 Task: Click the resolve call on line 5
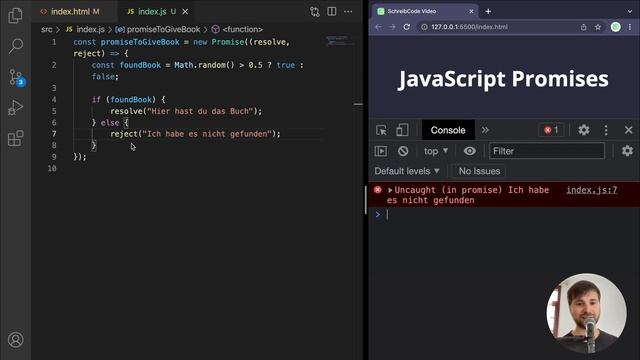click(127, 111)
